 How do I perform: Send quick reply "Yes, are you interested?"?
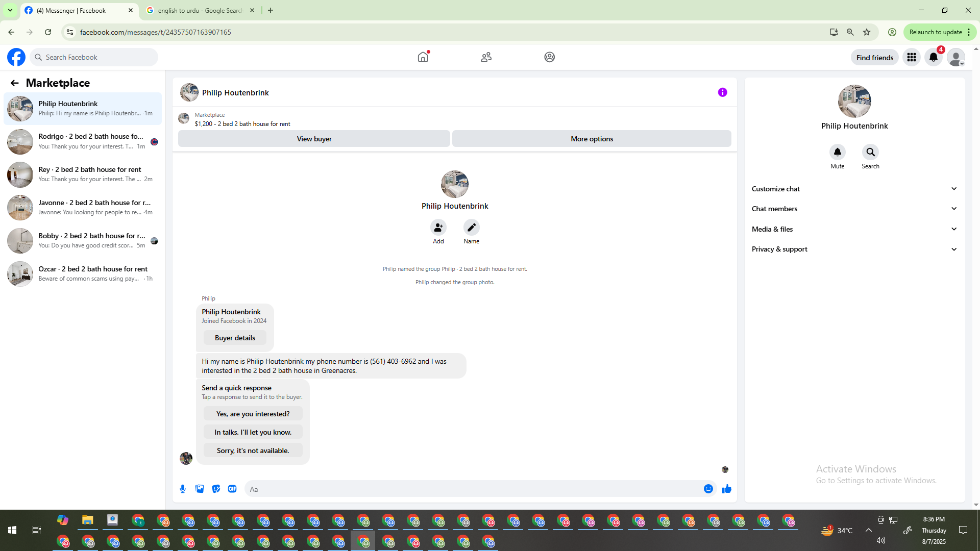click(x=253, y=414)
